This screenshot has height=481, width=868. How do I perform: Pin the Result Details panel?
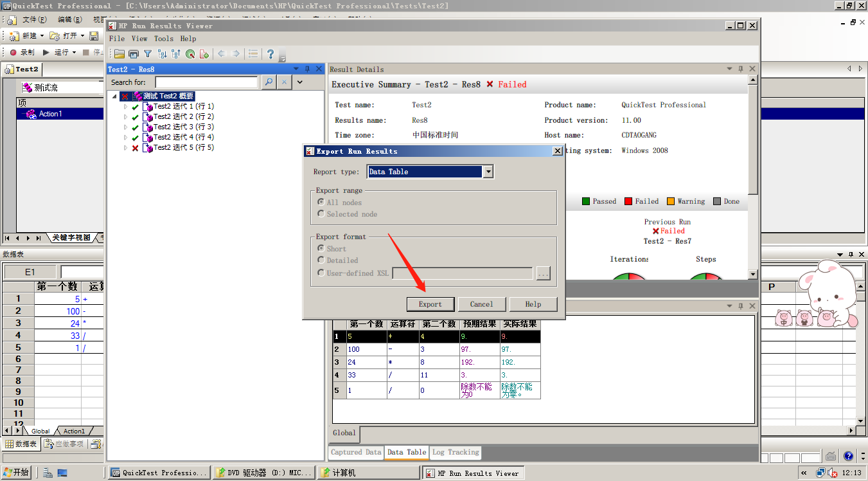(740, 69)
